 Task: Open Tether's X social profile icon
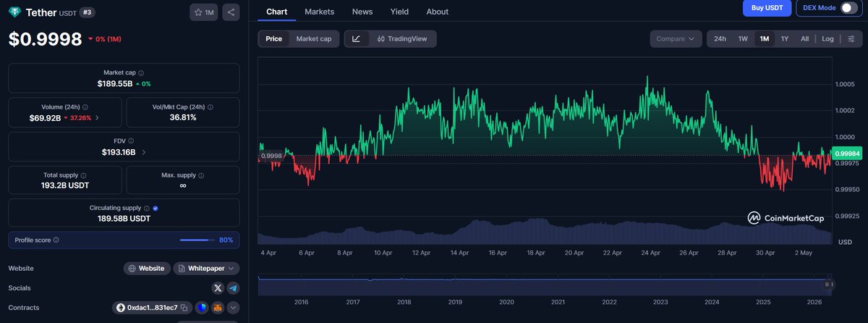(218, 288)
